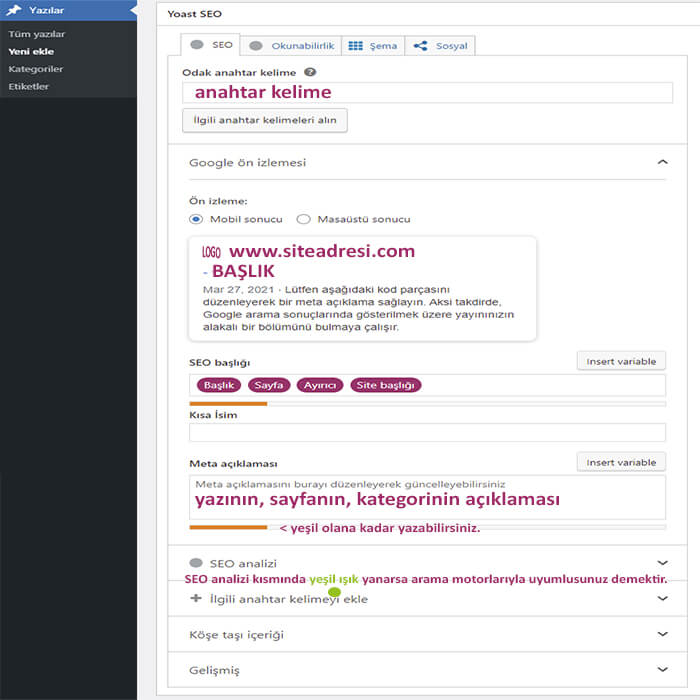Click the Ön izleme: label

218,201
